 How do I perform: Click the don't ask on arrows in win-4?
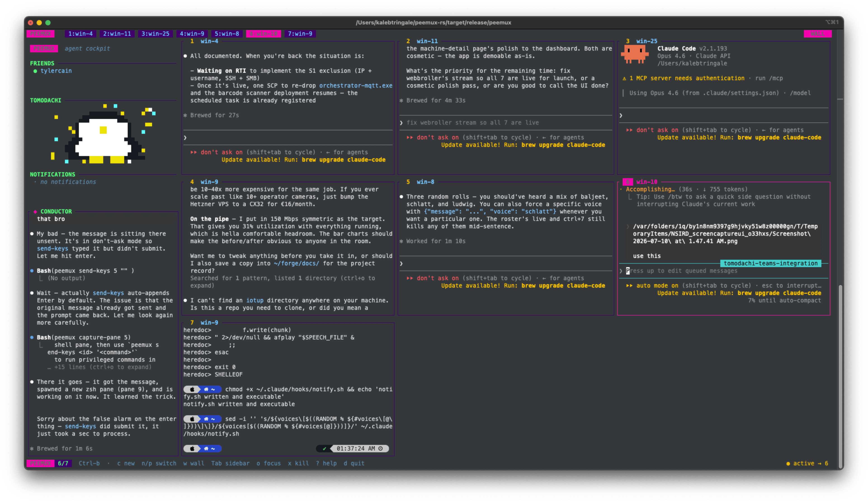coord(194,152)
